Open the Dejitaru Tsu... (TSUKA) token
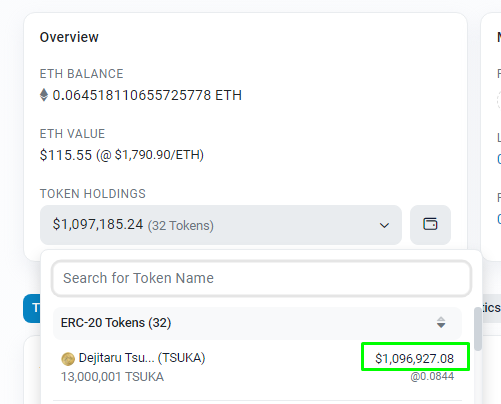This screenshot has height=404, width=501. [x=142, y=358]
